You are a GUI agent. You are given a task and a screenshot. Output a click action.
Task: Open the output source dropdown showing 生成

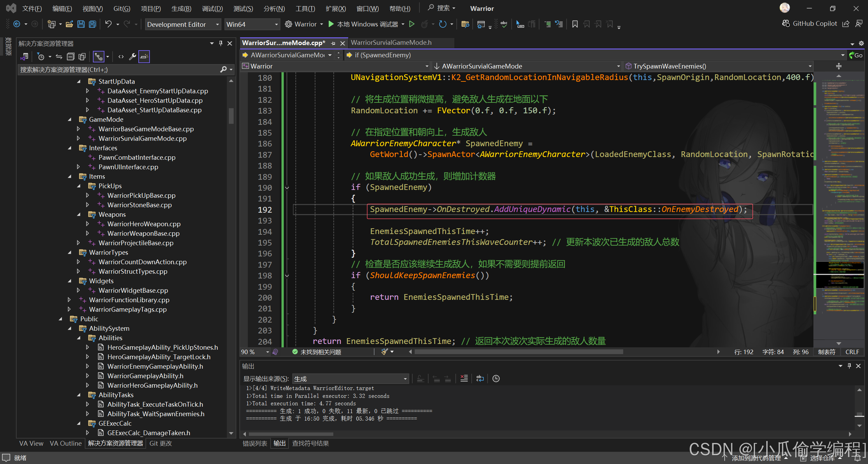[x=350, y=379]
